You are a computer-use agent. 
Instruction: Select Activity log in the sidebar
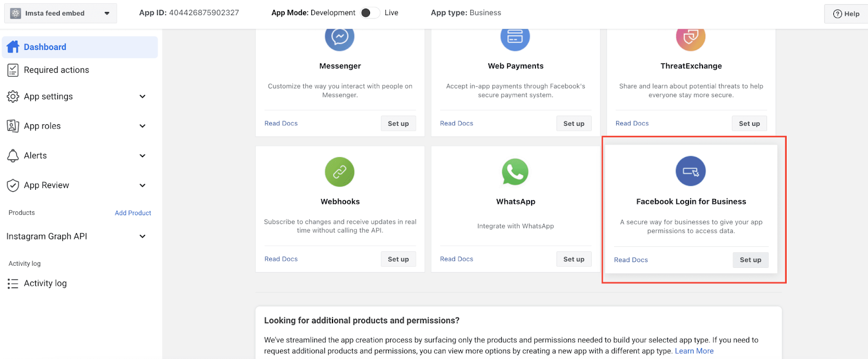click(x=45, y=283)
